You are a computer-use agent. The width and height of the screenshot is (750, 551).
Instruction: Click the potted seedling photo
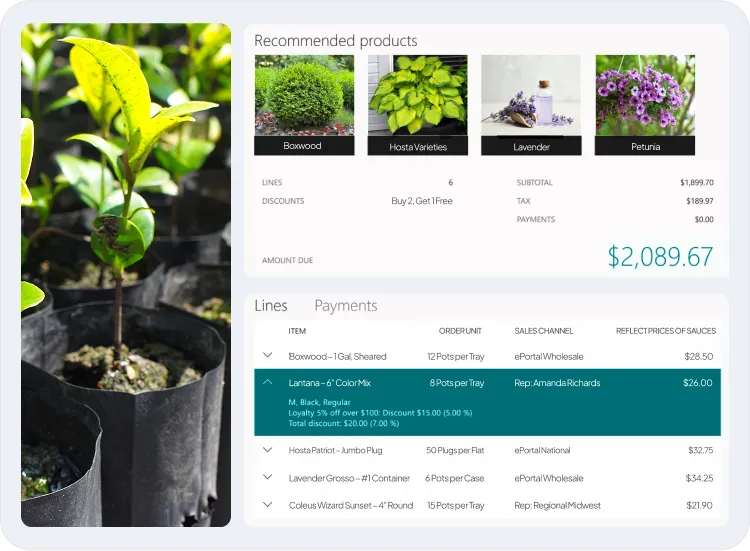(x=126, y=275)
